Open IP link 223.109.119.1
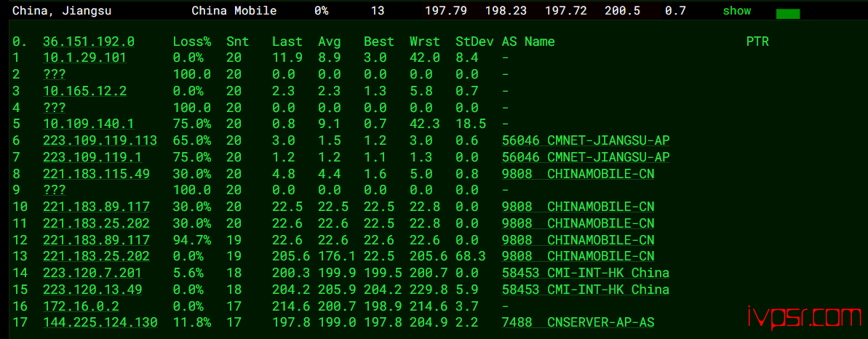Image resolution: width=868 pixels, height=339 pixels. point(92,157)
